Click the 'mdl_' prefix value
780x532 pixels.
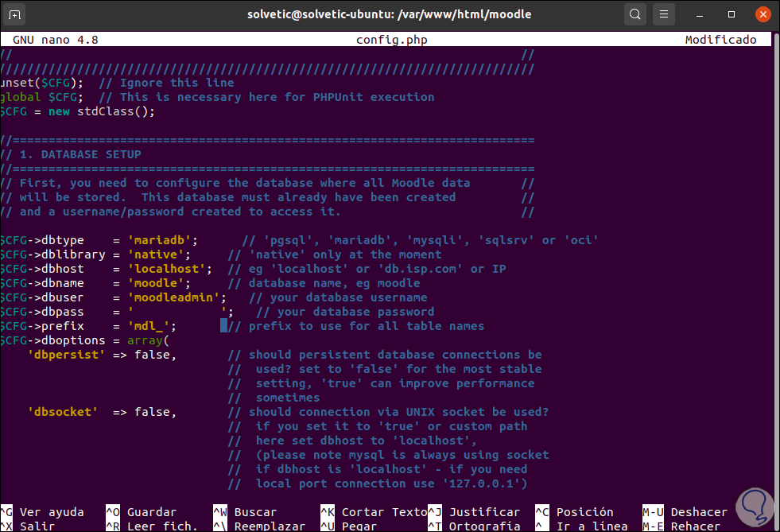(x=149, y=327)
